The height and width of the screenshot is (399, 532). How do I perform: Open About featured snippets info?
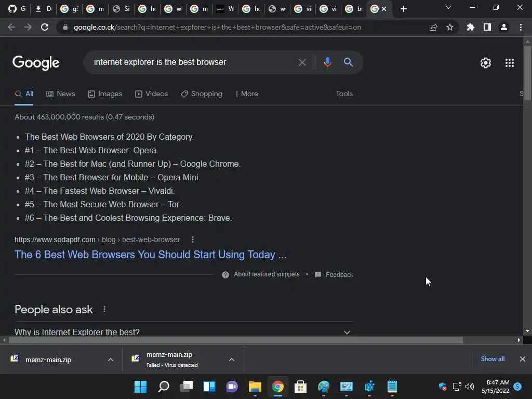261,274
